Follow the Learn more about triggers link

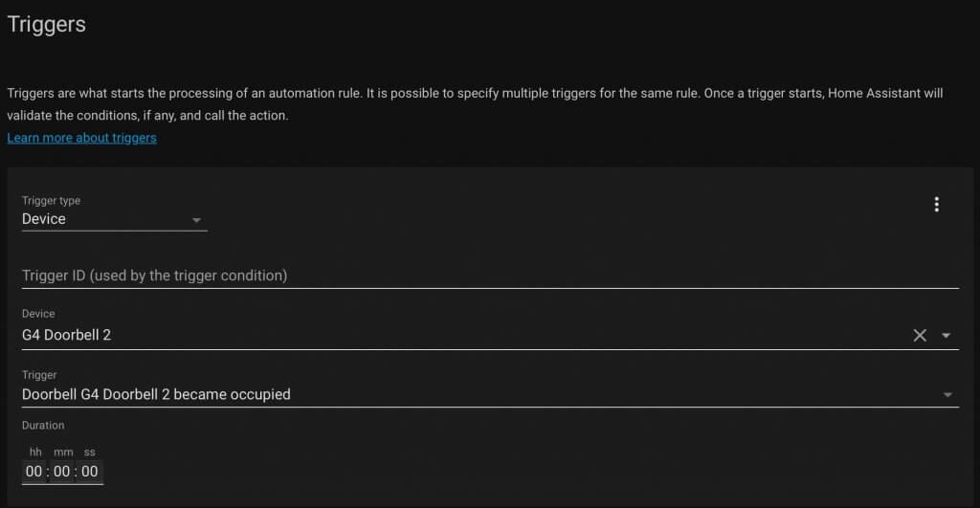pos(82,138)
